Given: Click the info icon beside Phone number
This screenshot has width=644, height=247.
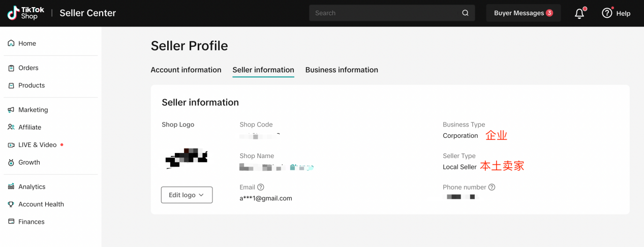Looking at the screenshot, I should pos(492,187).
